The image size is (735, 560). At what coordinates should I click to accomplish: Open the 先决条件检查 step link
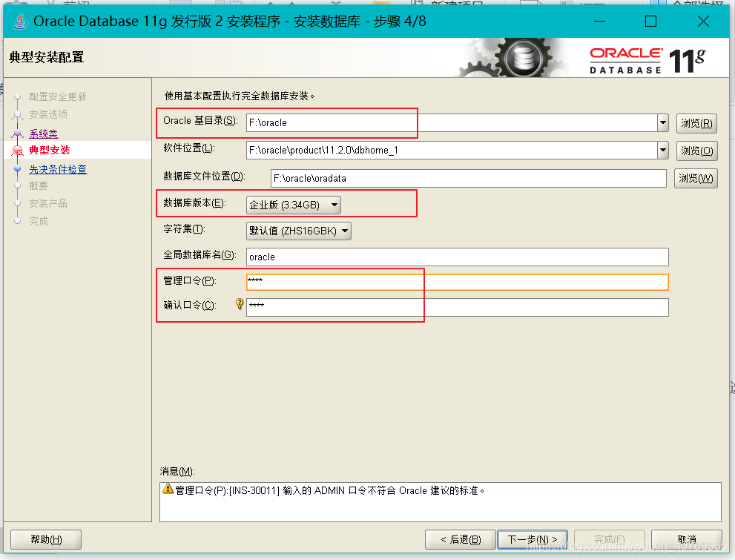tap(58, 169)
